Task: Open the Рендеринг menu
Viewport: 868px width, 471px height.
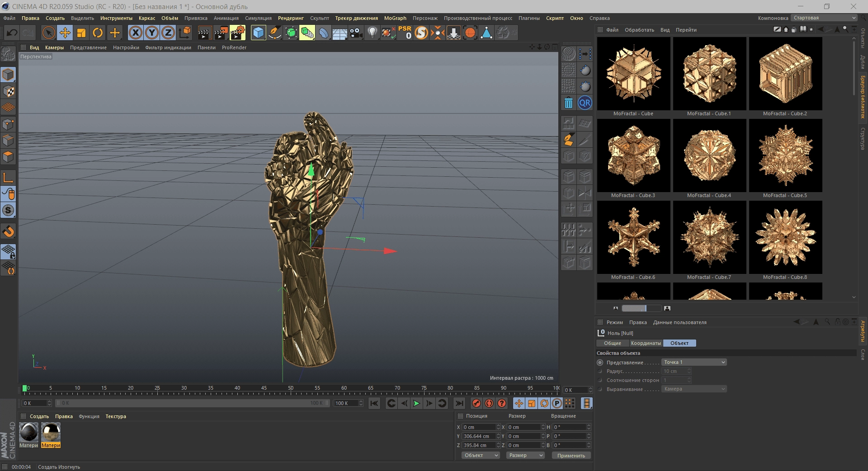Action: coord(291,18)
